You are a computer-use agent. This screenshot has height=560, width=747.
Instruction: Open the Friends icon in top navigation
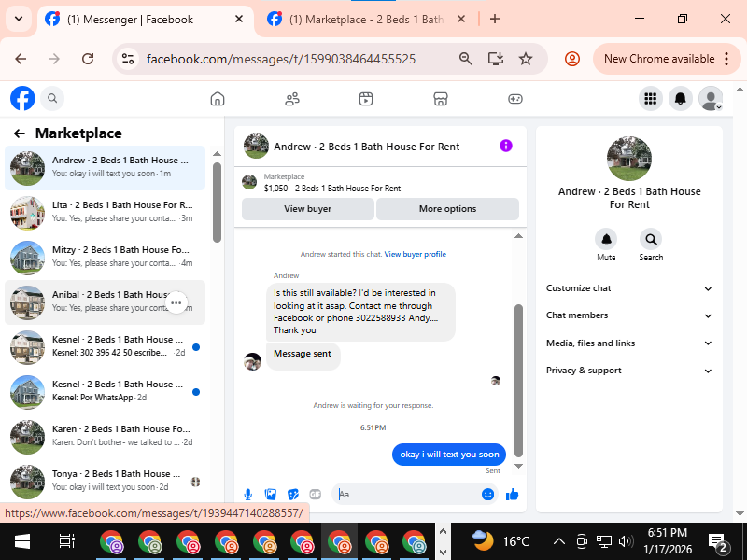point(292,99)
